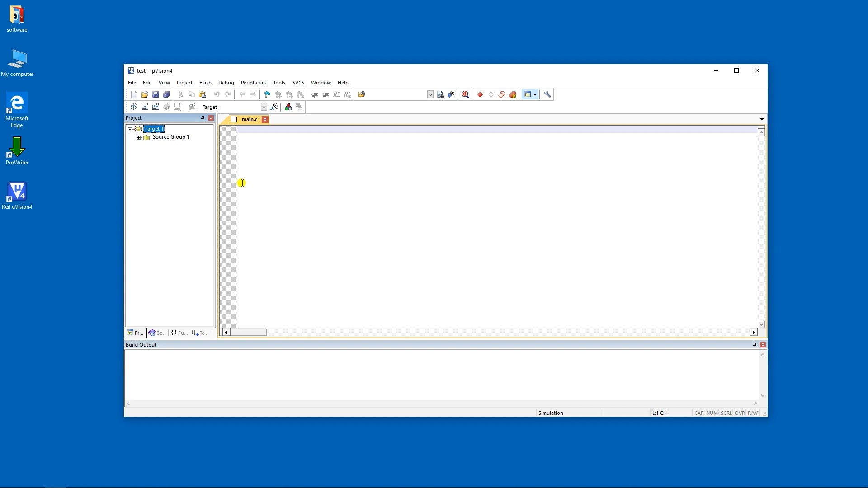Click editor horizontal scrollbar thumb
Screen dimensions: 868x488
tap(249, 333)
